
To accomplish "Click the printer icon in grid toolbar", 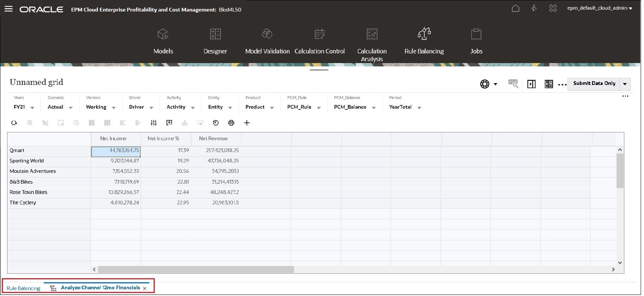I will click(x=231, y=123).
